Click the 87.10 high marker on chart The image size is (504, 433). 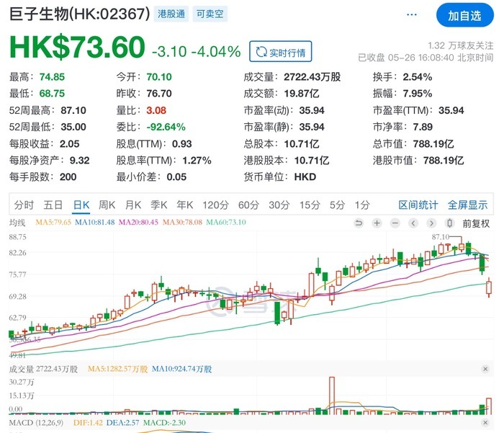(440, 237)
